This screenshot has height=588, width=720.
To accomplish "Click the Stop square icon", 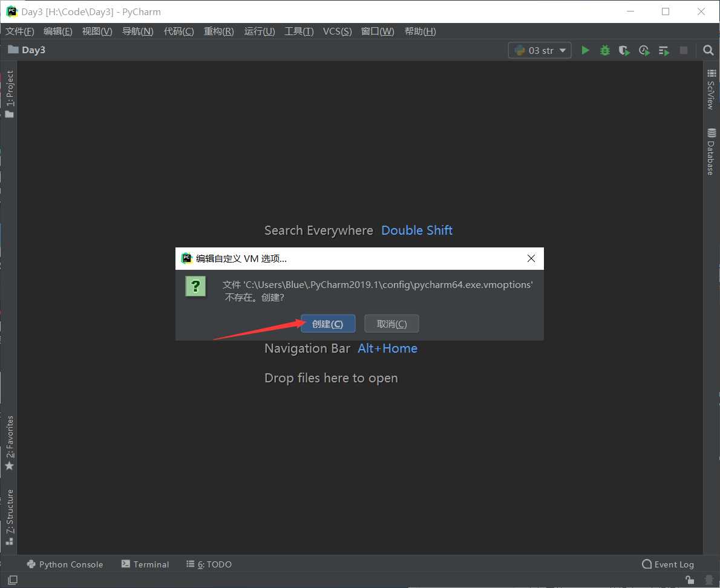I will point(683,50).
